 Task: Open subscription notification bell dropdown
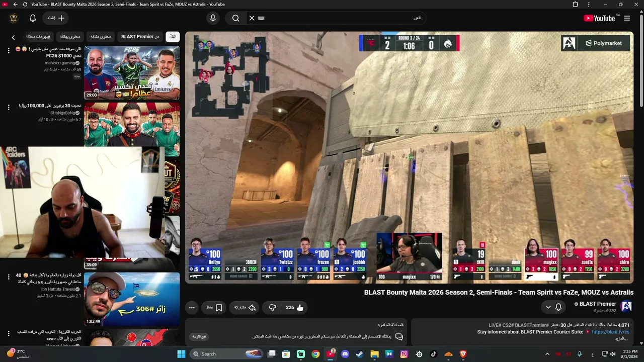(x=553, y=307)
